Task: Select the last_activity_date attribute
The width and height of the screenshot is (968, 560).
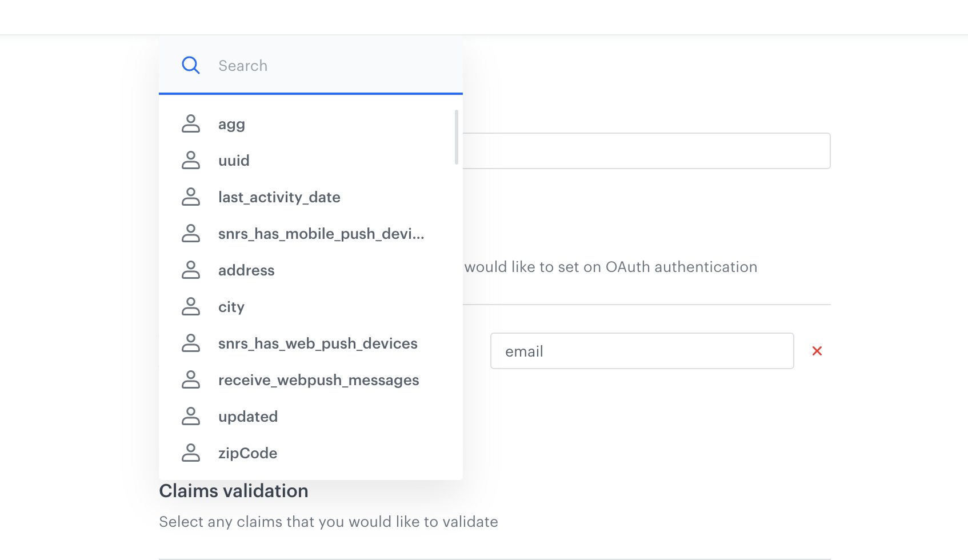Action: click(279, 197)
